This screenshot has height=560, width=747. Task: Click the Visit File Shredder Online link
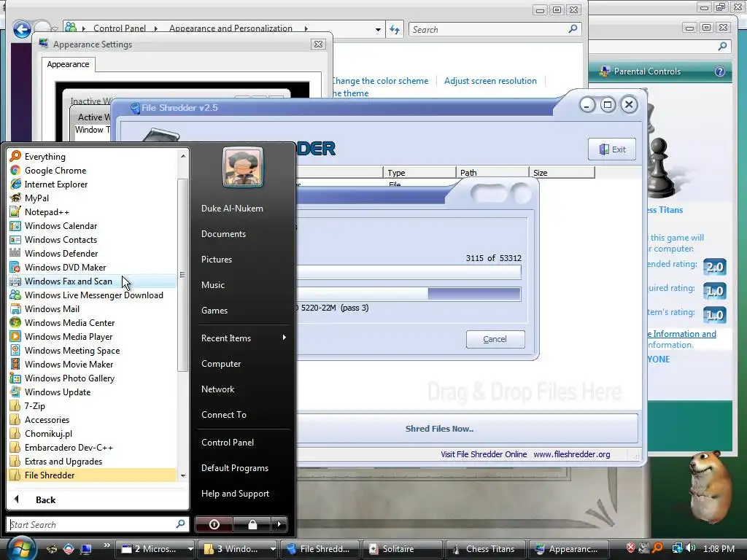[484, 454]
